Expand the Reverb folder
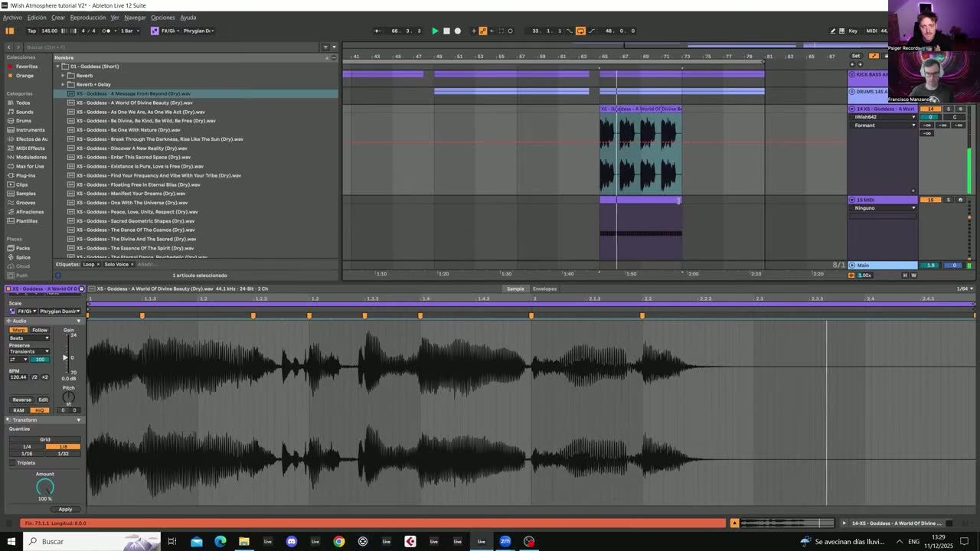 (x=63, y=76)
